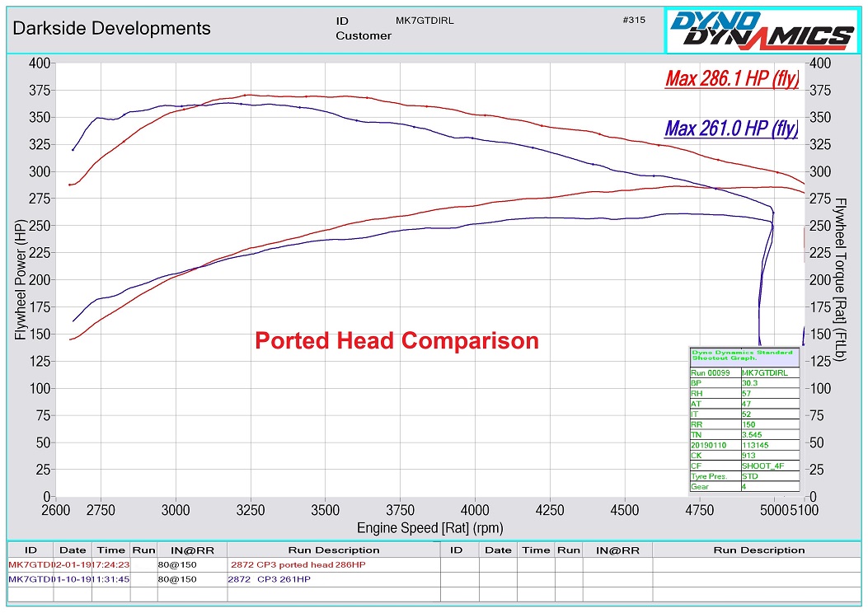Click 80@150 in the CP3 261HP row

pos(177,579)
